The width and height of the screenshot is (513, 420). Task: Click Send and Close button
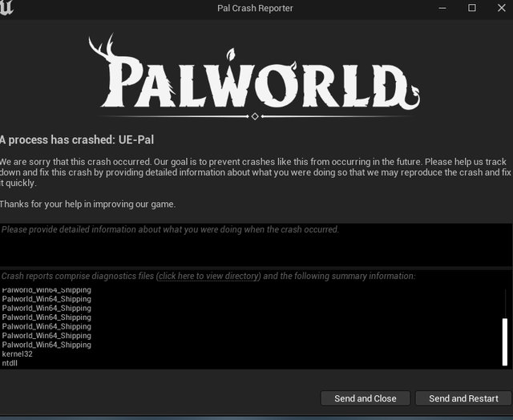(x=366, y=398)
